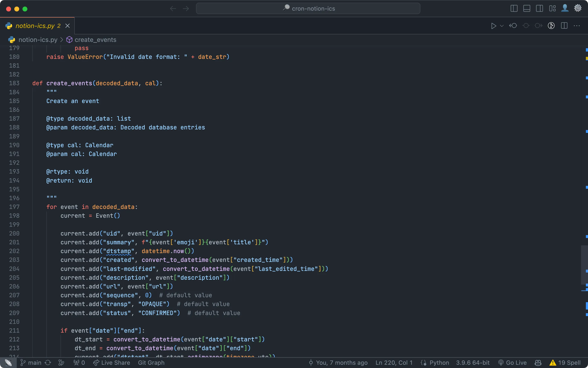
Task: Open Git Graph from status bar
Action: [151, 363]
